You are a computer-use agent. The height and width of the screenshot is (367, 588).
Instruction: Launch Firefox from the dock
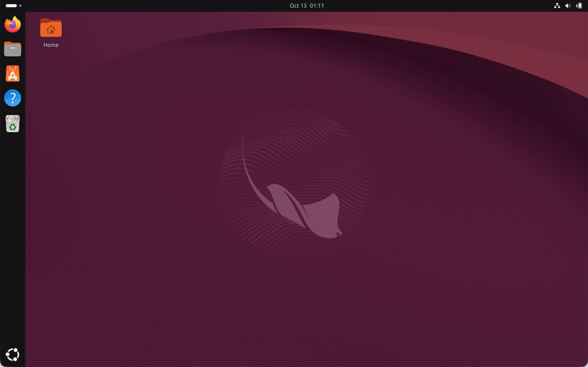(13, 24)
